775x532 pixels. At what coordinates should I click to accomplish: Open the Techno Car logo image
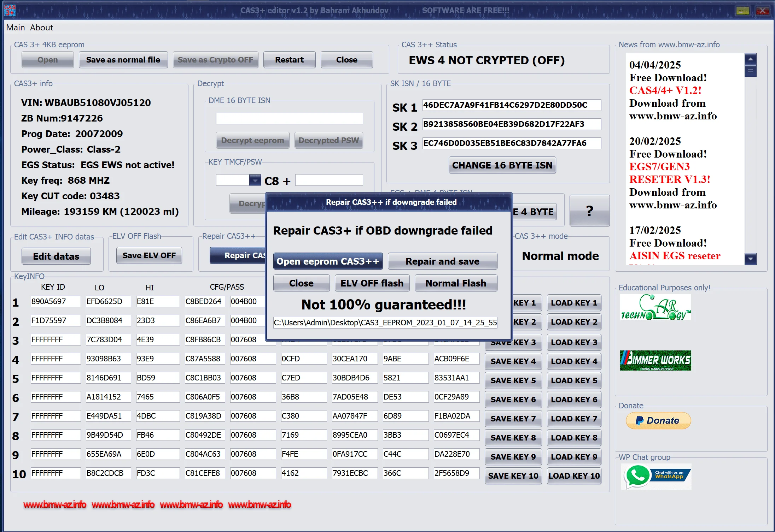pyautogui.click(x=655, y=307)
